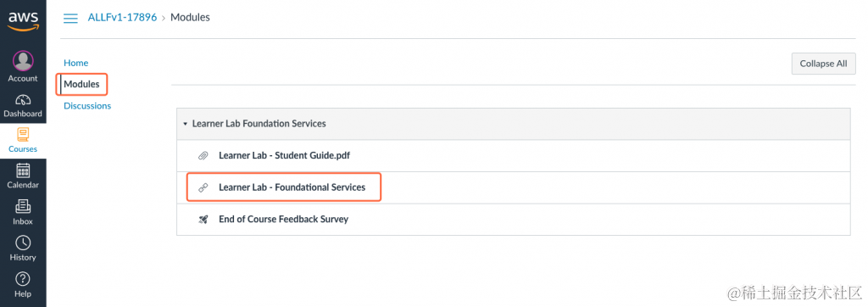The height and width of the screenshot is (307, 868).
Task: Click the Collapse All button
Action: point(824,64)
